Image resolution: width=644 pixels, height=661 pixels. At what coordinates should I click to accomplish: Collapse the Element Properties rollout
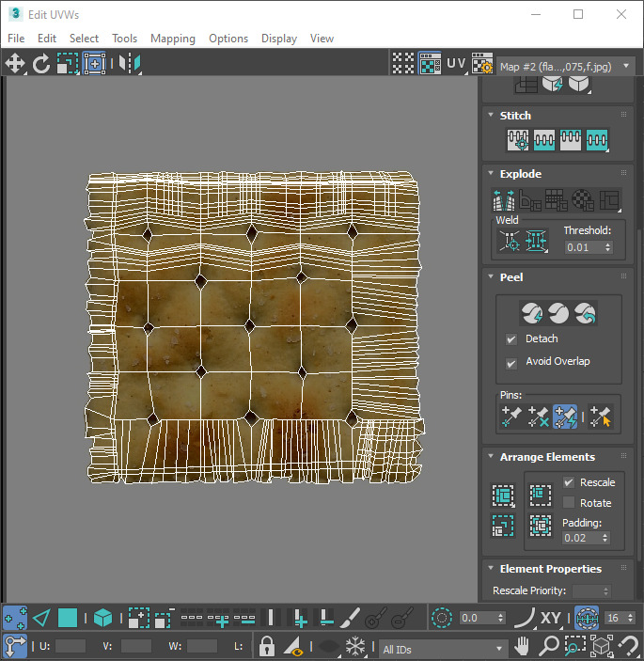coord(491,568)
